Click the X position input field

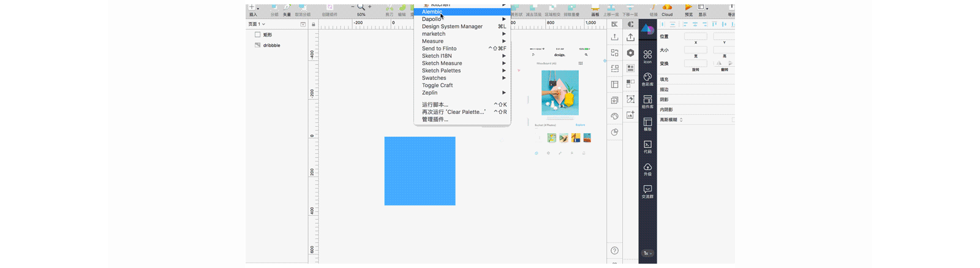click(695, 36)
